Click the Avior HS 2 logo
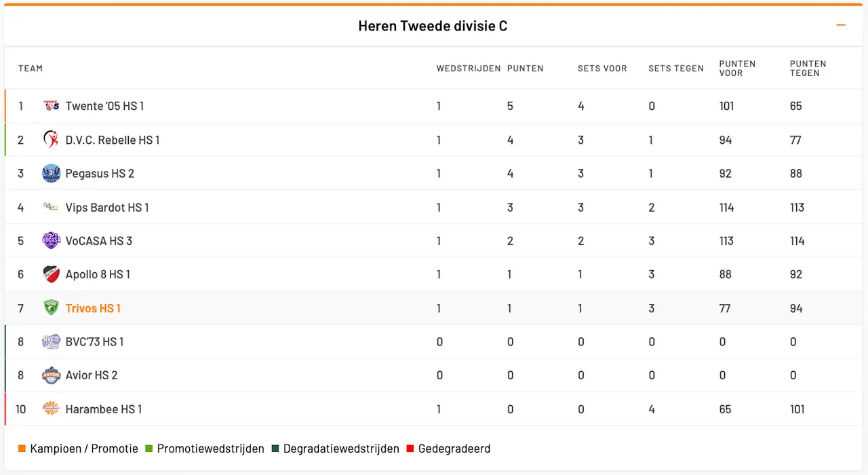The image size is (868, 475). pos(52,375)
